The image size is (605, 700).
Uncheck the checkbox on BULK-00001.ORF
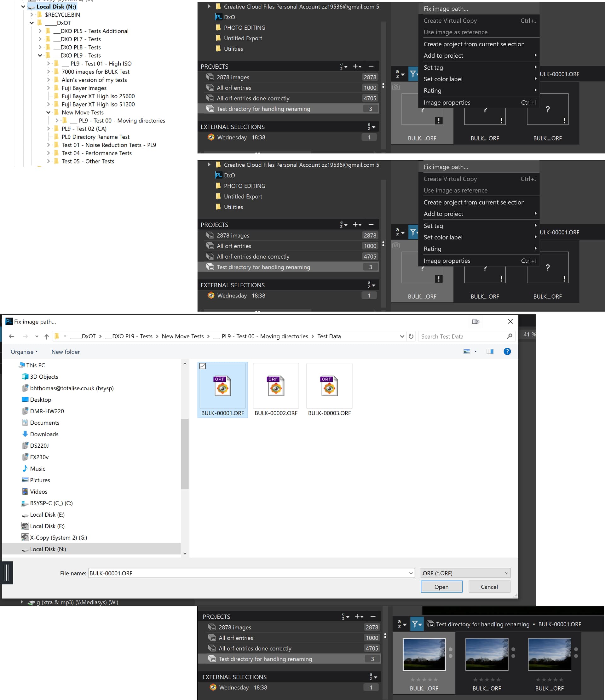pos(203,366)
